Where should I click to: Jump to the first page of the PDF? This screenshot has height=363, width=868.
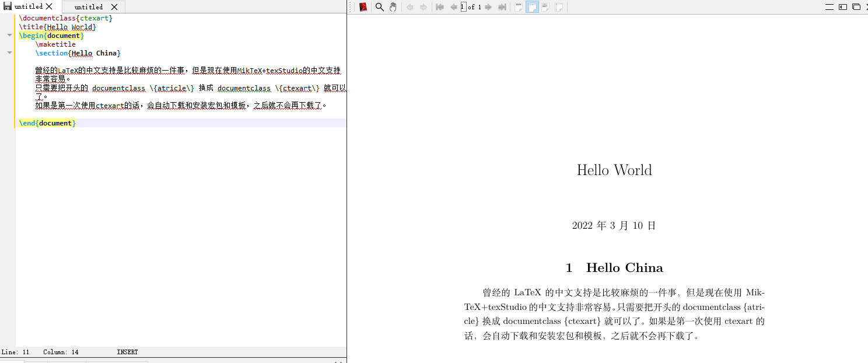point(440,7)
